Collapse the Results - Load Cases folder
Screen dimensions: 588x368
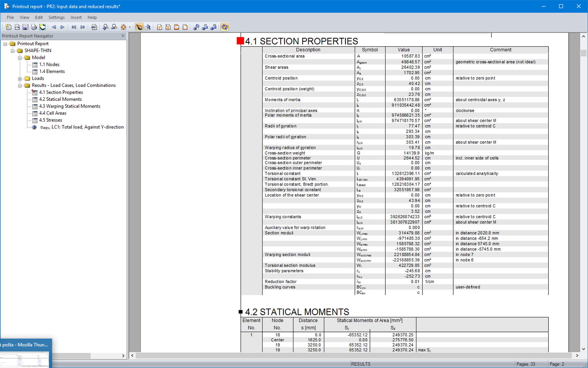pyautogui.click(x=20, y=86)
